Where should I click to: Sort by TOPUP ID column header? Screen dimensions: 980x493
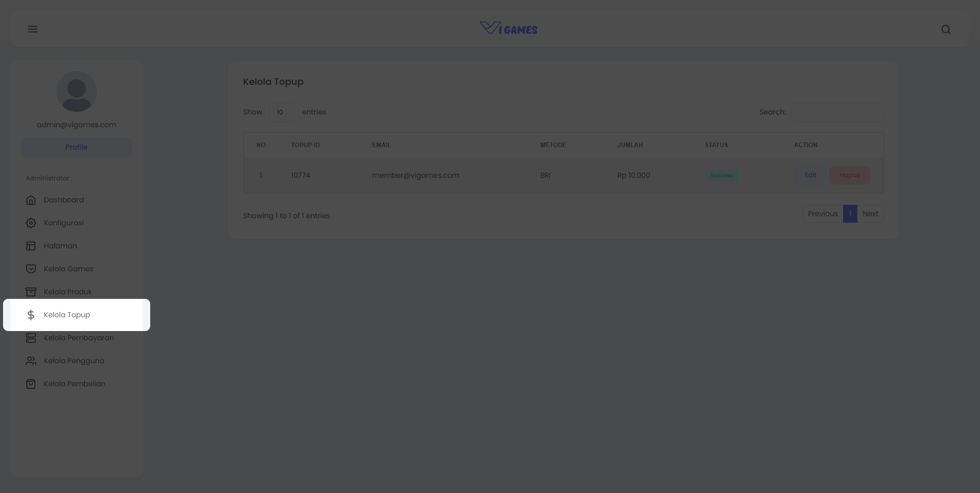tap(306, 145)
